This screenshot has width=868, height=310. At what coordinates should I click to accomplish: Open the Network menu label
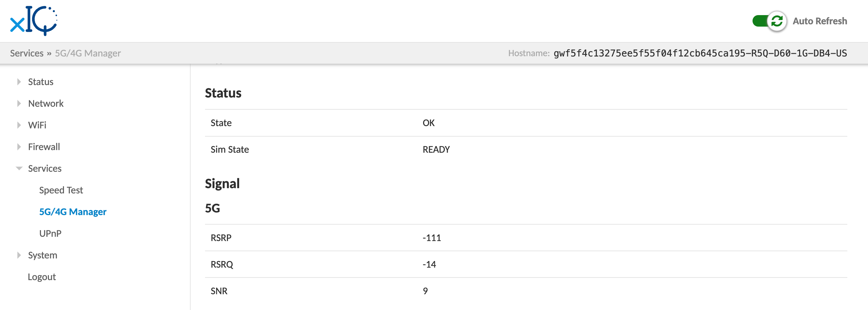point(46,103)
